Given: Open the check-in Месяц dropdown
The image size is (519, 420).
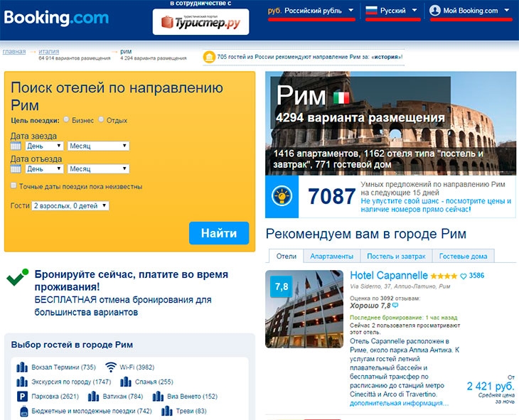Looking at the screenshot, I should (98, 146).
